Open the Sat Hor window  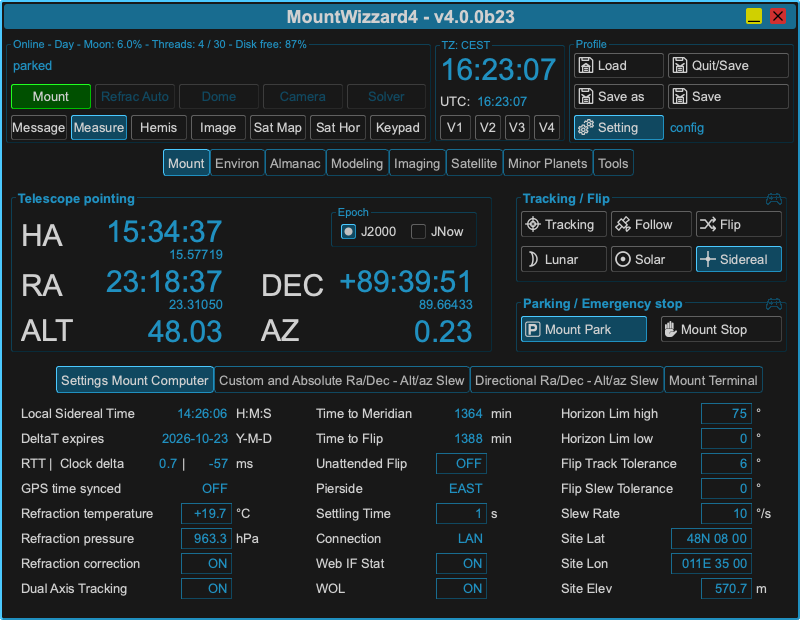pyautogui.click(x=338, y=128)
